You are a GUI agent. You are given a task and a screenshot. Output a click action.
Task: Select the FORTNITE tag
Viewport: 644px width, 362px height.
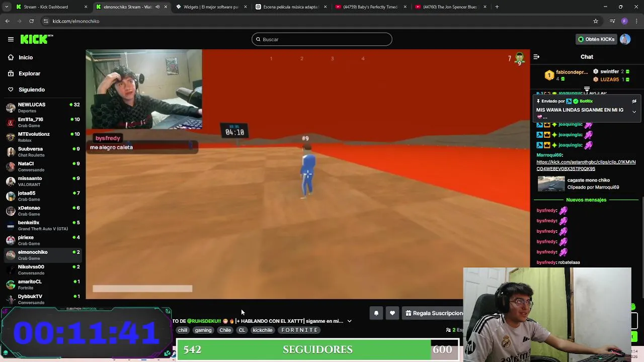[299, 330]
